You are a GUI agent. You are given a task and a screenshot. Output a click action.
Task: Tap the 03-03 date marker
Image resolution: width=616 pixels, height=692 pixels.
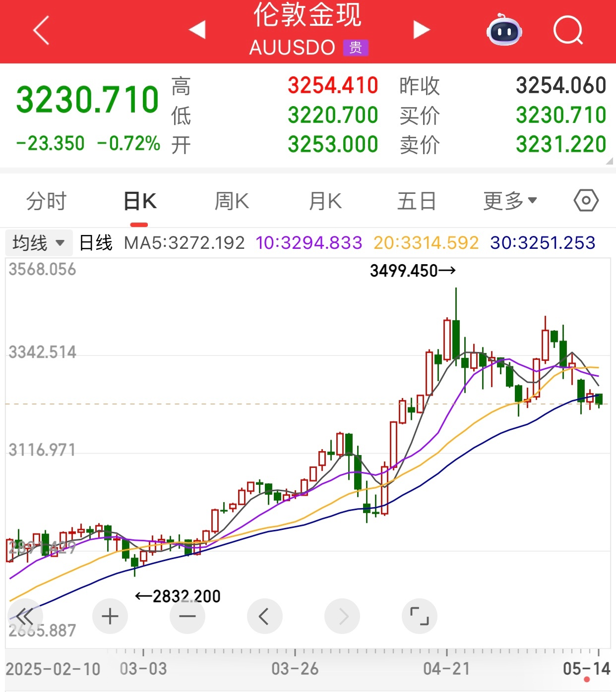pyautogui.click(x=143, y=669)
